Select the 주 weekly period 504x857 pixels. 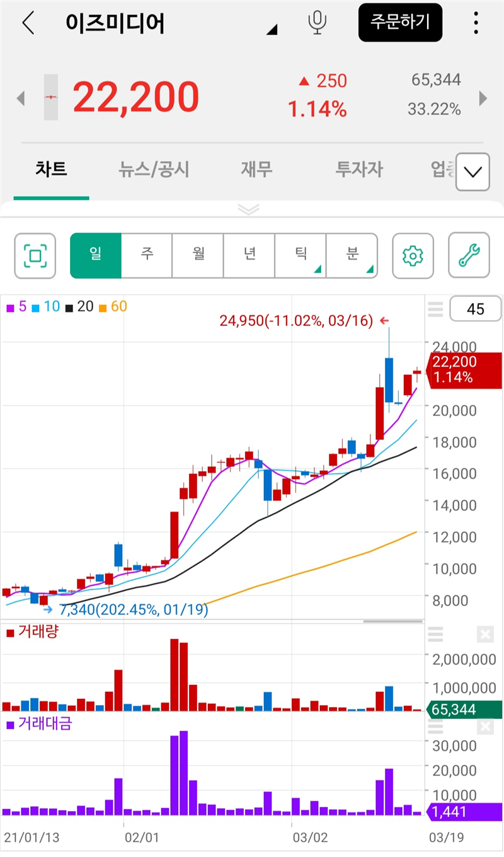tap(147, 255)
